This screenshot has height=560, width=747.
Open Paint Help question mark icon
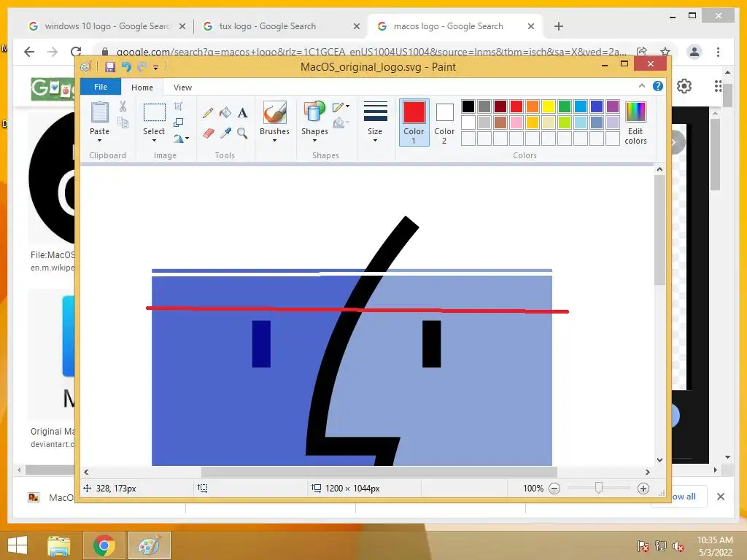pos(658,86)
